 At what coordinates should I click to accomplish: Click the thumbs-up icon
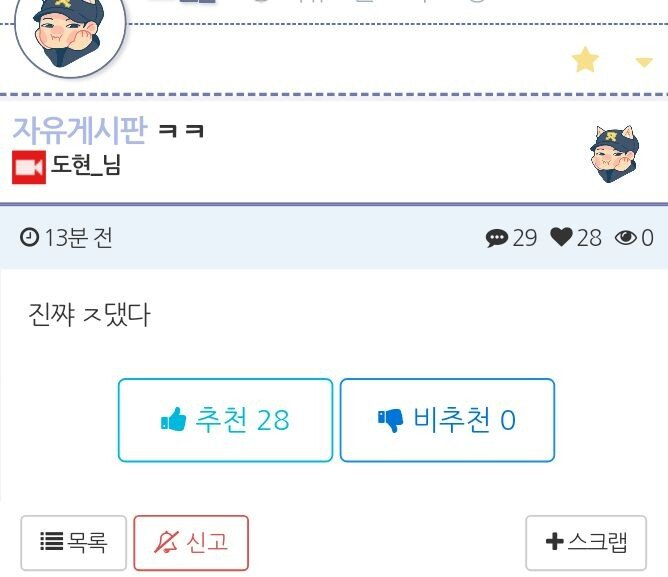pyautogui.click(x=173, y=419)
